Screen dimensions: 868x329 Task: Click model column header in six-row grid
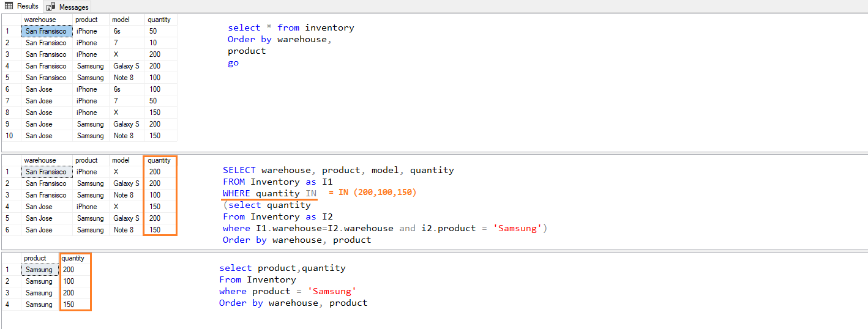tap(127, 160)
